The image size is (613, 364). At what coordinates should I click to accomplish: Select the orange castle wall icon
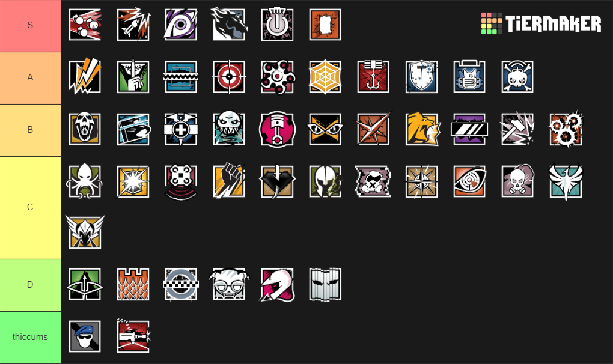point(133,284)
